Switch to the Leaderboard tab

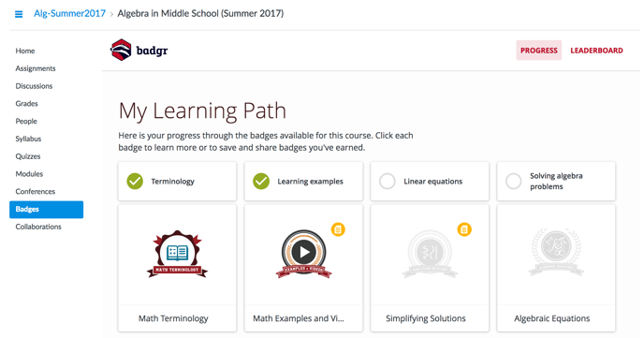click(x=596, y=51)
